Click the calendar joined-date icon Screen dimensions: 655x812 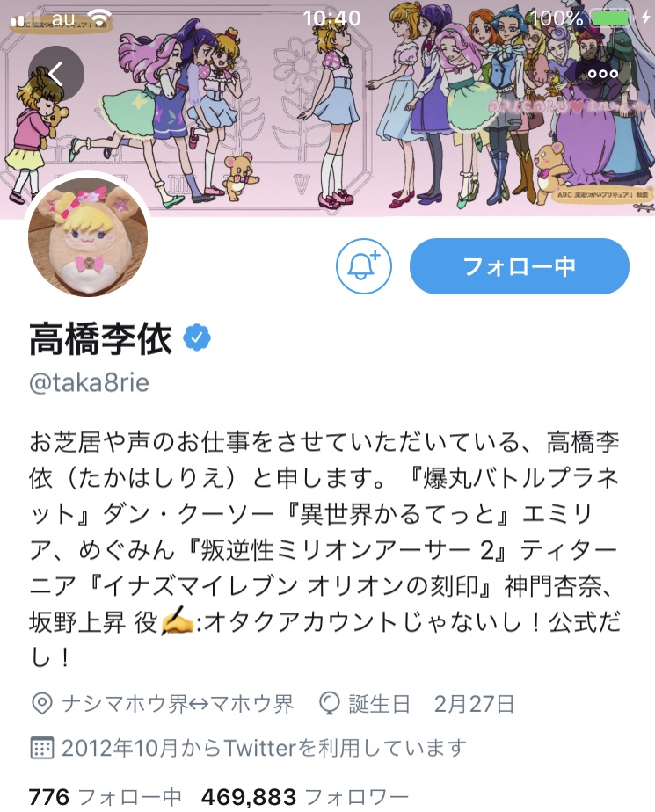(x=42, y=749)
